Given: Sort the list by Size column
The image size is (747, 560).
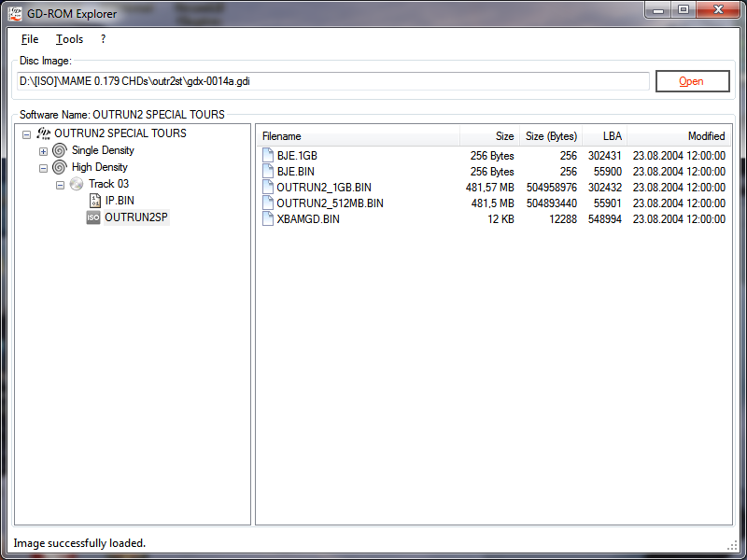Looking at the screenshot, I should pos(489,136).
